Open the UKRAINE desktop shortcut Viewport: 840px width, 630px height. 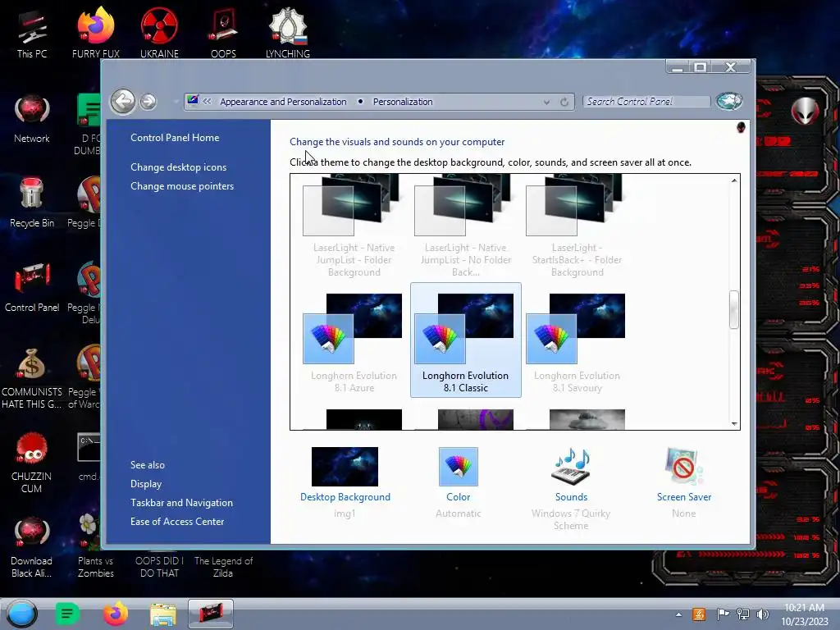pyautogui.click(x=159, y=33)
